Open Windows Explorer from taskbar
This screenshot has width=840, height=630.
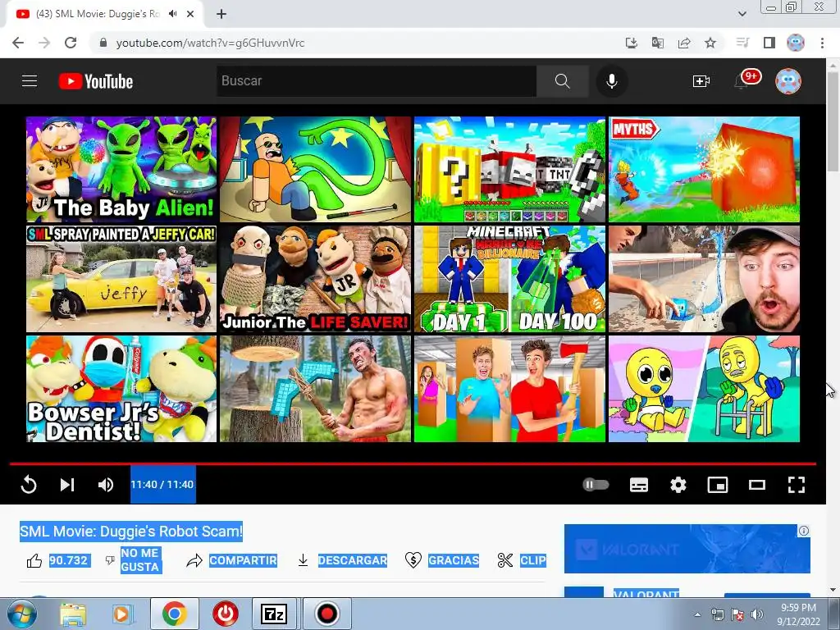(73, 614)
